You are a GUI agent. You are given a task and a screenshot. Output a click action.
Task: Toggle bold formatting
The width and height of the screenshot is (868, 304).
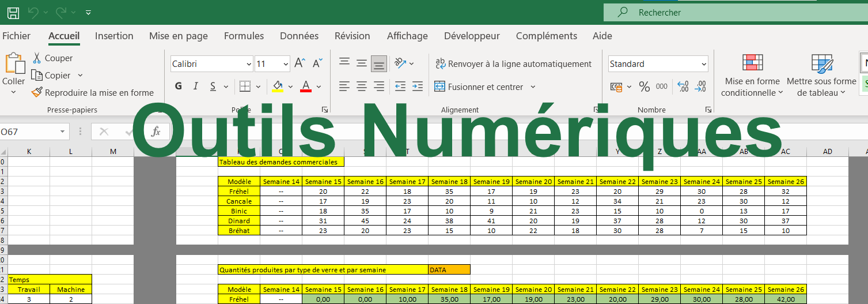pos(179,87)
